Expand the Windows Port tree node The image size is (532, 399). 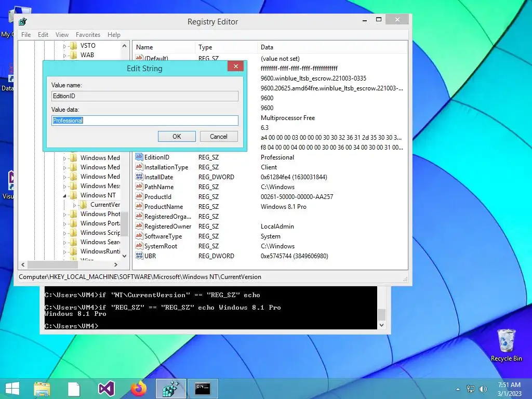coord(64,223)
